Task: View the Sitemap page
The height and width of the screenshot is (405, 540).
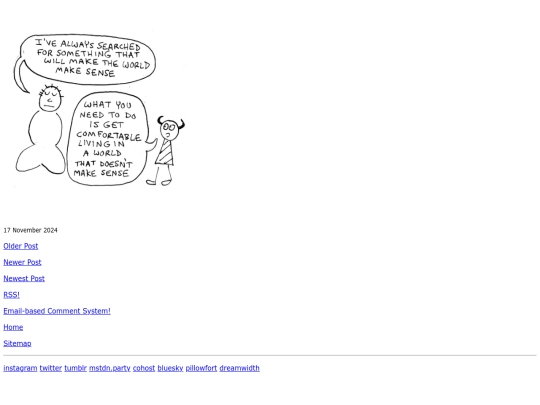Action: tap(17, 343)
